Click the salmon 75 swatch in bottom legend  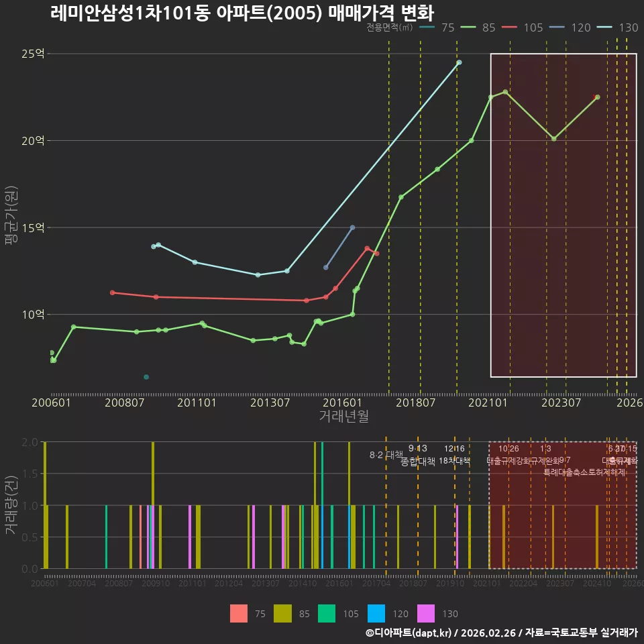click(239, 614)
